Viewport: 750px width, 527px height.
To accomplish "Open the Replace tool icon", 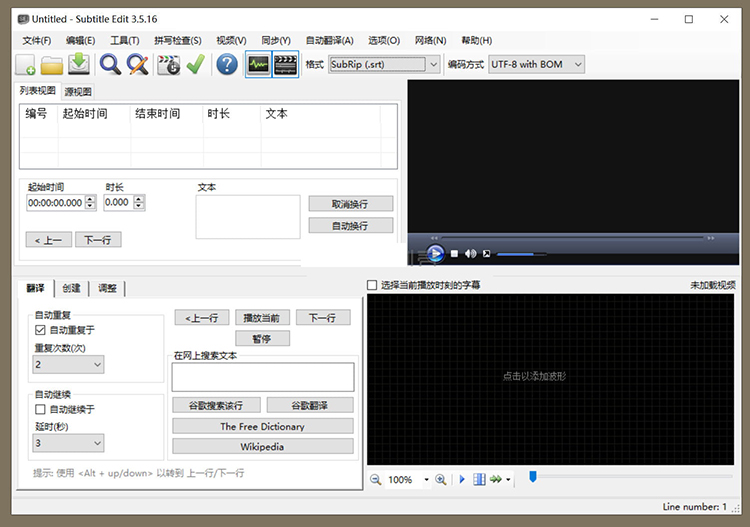I will click(137, 65).
